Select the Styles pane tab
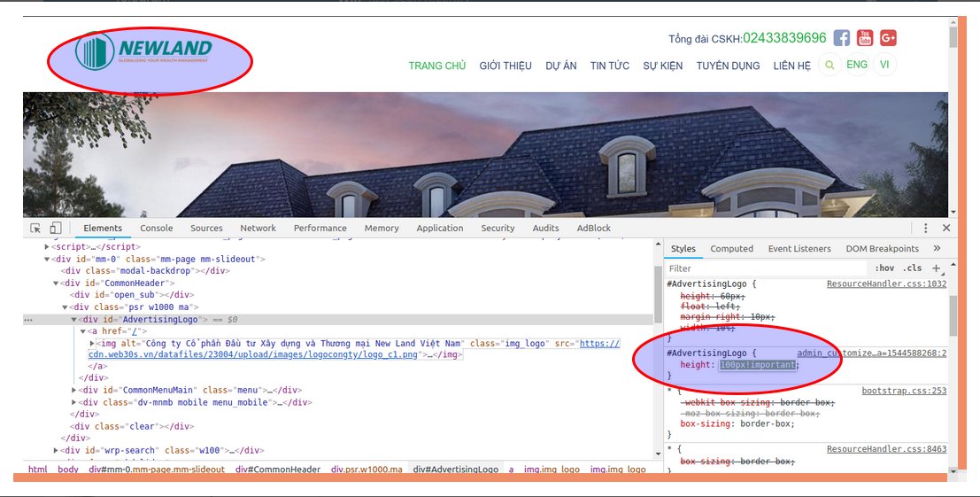980x497 pixels. [683, 248]
